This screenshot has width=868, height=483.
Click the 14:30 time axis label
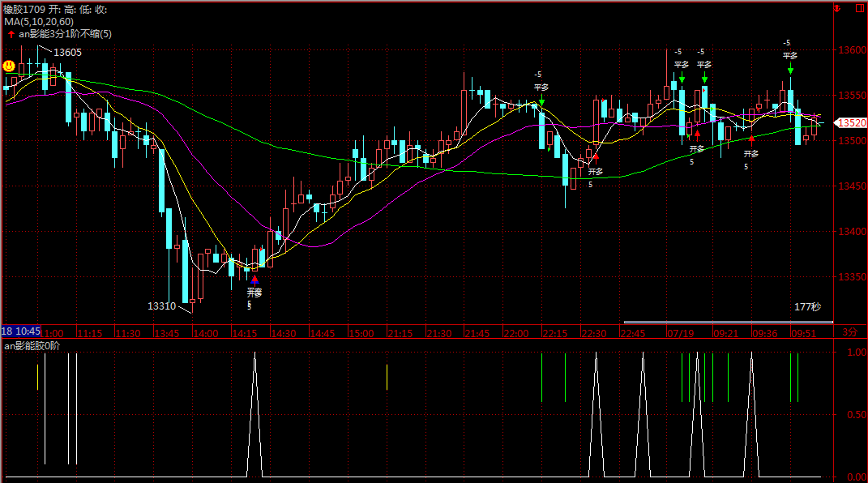pyautogui.click(x=283, y=334)
